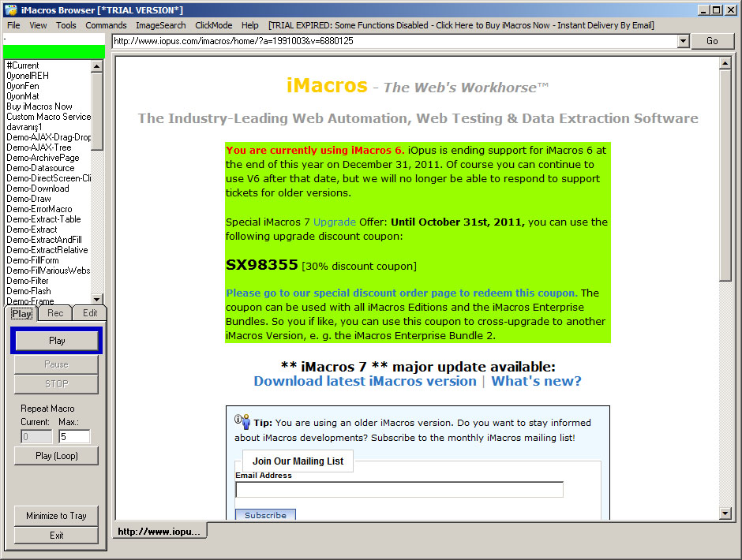Select Demo-AJAX-Drag-Drop macro
The height and width of the screenshot is (560, 742).
pos(48,137)
